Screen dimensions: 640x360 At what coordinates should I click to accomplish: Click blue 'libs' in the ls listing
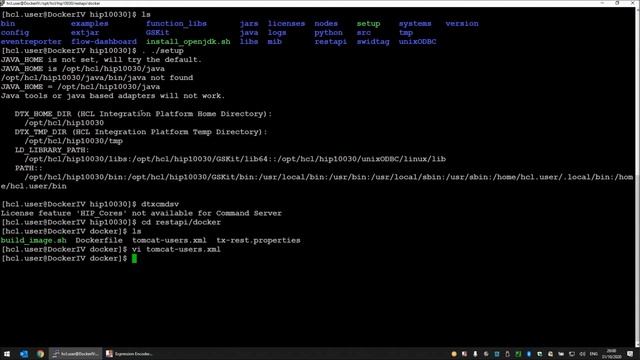(x=249, y=42)
